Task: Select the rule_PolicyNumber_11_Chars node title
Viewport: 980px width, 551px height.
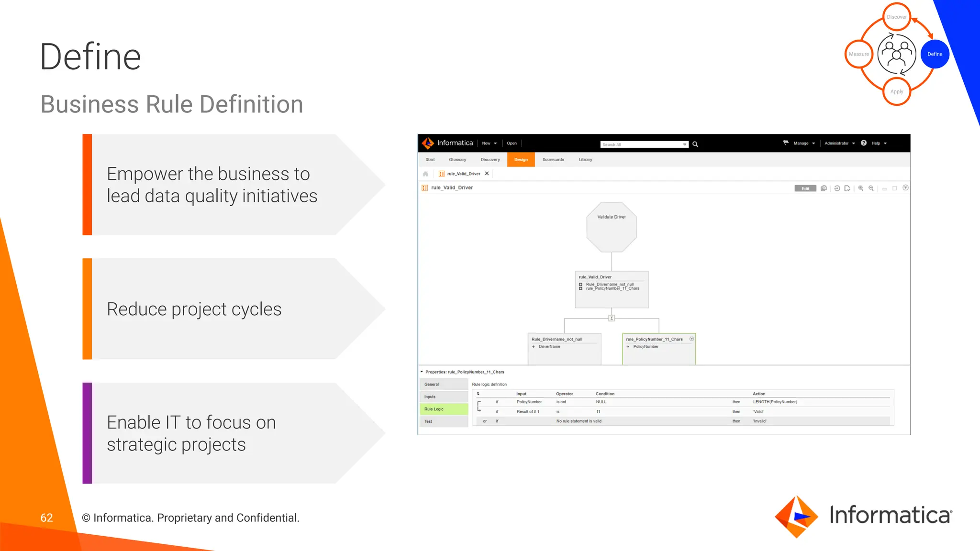Action: tap(654, 339)
